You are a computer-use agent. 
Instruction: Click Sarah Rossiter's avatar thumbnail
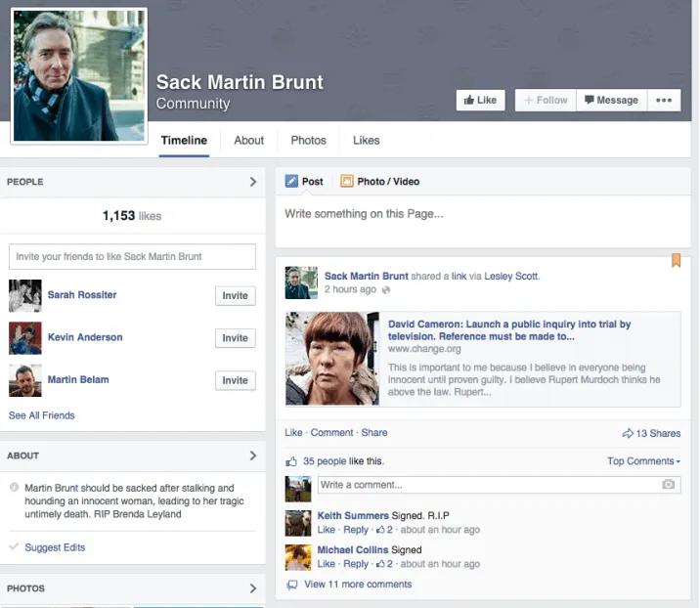(25, 295)
